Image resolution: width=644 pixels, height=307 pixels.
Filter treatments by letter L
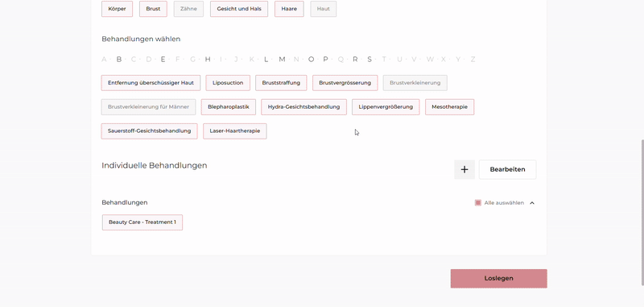click(266, 59)
